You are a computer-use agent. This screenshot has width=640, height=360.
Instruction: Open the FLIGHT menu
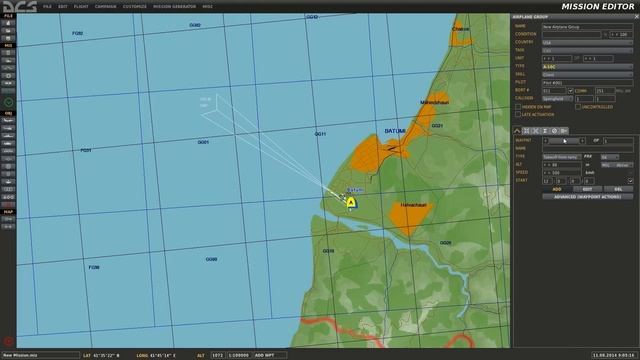[81, 7]
